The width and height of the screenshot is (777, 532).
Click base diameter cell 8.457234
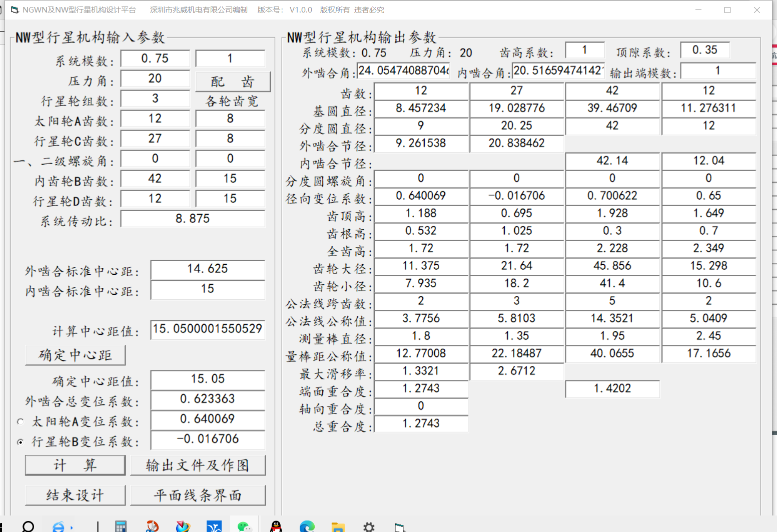click(421, 109)
